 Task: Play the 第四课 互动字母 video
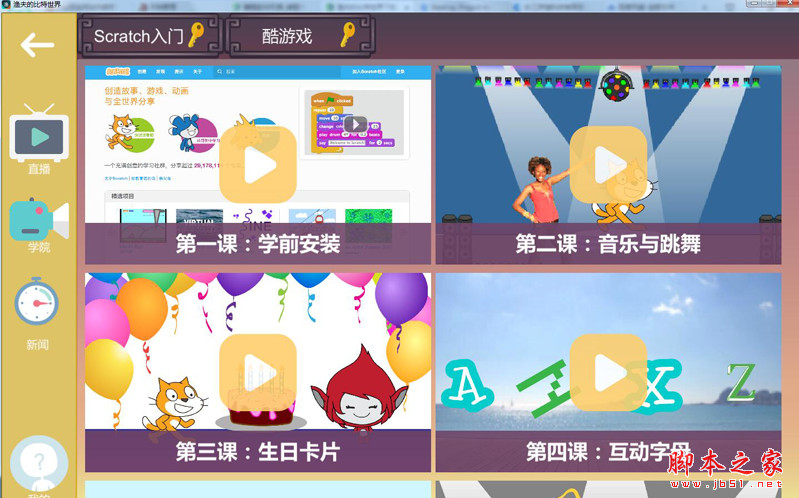[608, 373]
